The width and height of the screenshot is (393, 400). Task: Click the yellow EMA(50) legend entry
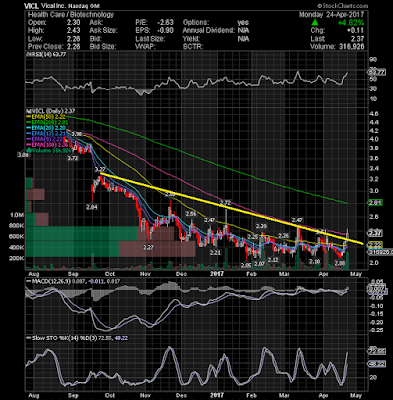pyautogui.click(x=47, y=117)
